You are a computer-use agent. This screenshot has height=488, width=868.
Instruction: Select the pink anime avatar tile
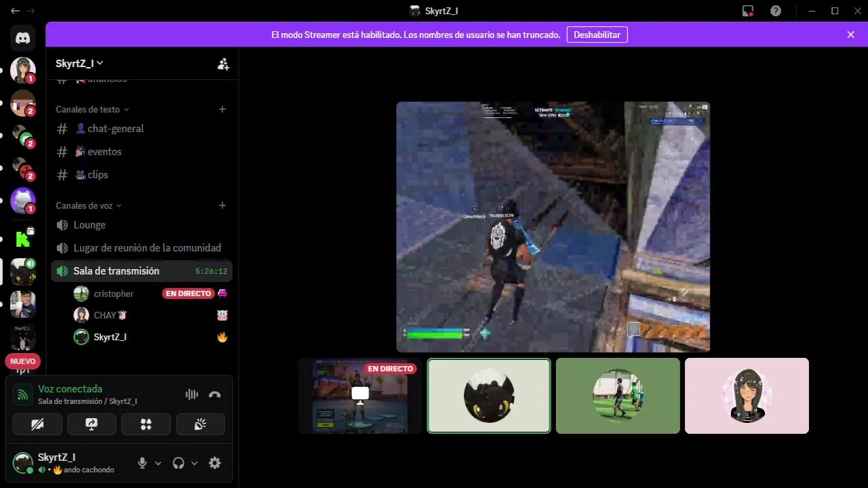747,396
